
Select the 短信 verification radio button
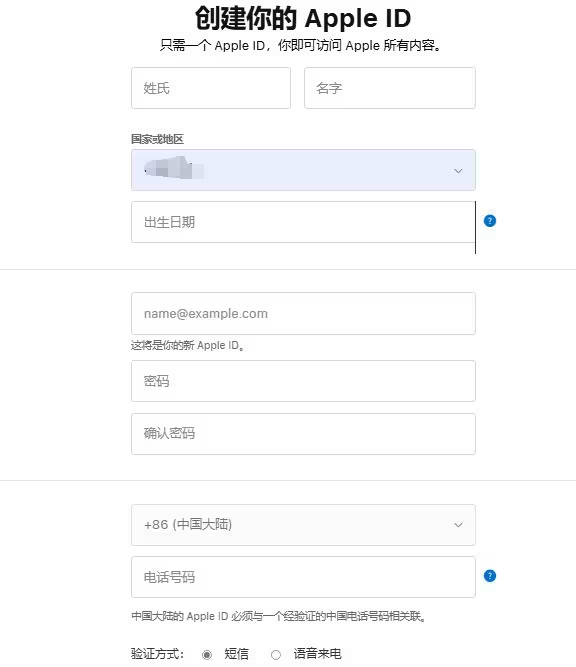click(x=207, y=654)
